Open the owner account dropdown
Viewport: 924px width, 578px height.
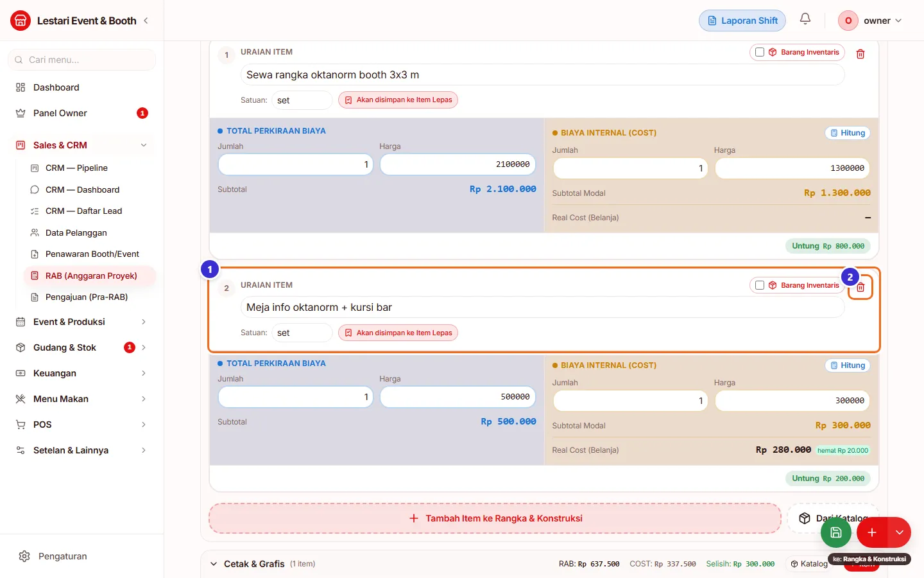coord(871,21)
